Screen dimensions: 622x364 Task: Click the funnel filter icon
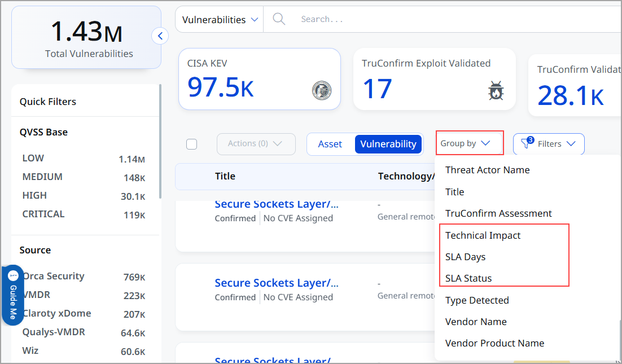tap(527, 143)
